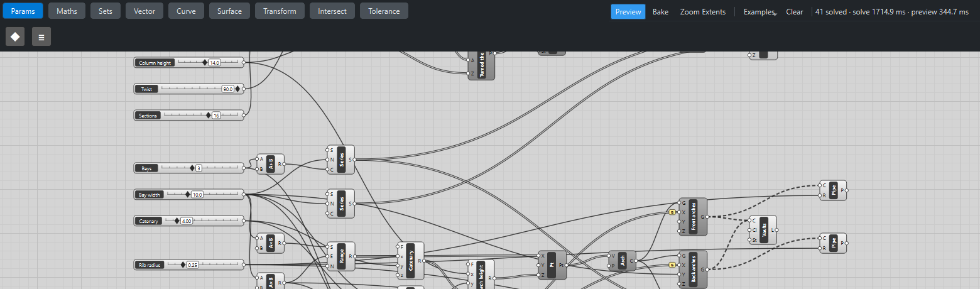This screenshot has width=980, height=289.
Task: Select the upper Series node
Action: pyautogui.click(x=341, y=160)
